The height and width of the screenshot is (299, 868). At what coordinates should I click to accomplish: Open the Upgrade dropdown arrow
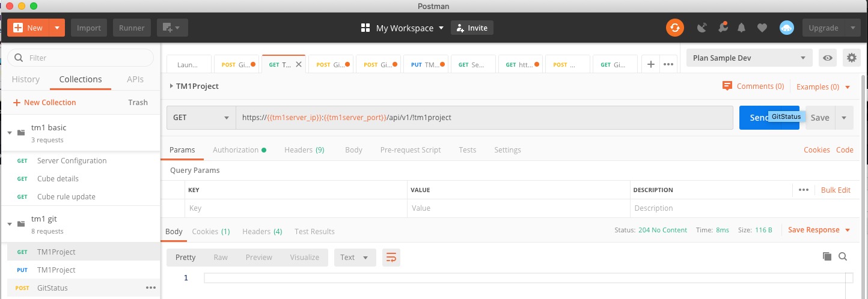pyautogui.click(x=854, y=28)
